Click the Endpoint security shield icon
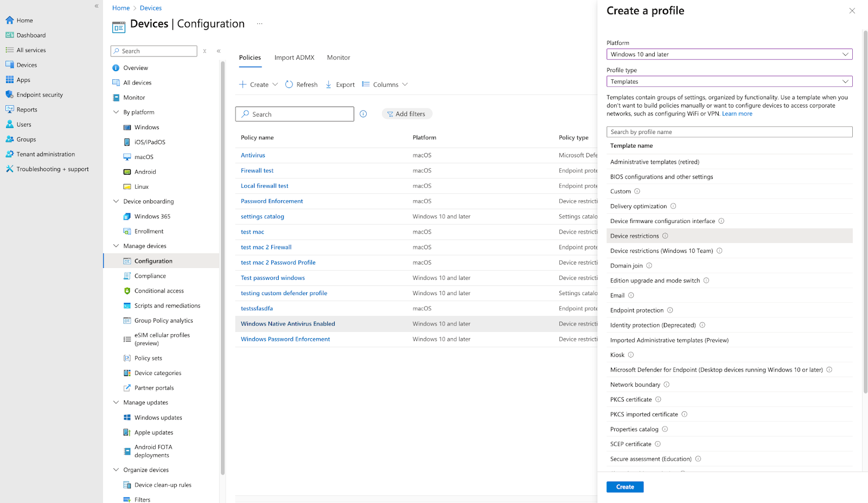 click(10, 94)
